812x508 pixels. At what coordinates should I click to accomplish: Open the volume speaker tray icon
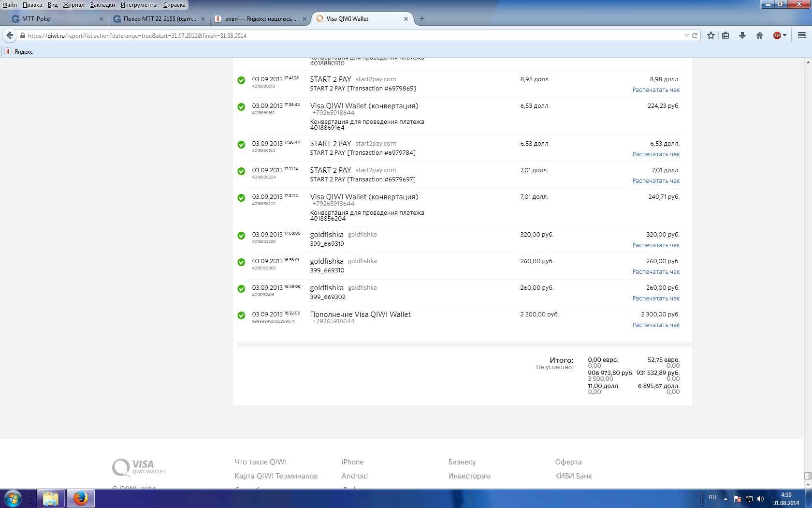pyautogui.click(x=761, y=499)
